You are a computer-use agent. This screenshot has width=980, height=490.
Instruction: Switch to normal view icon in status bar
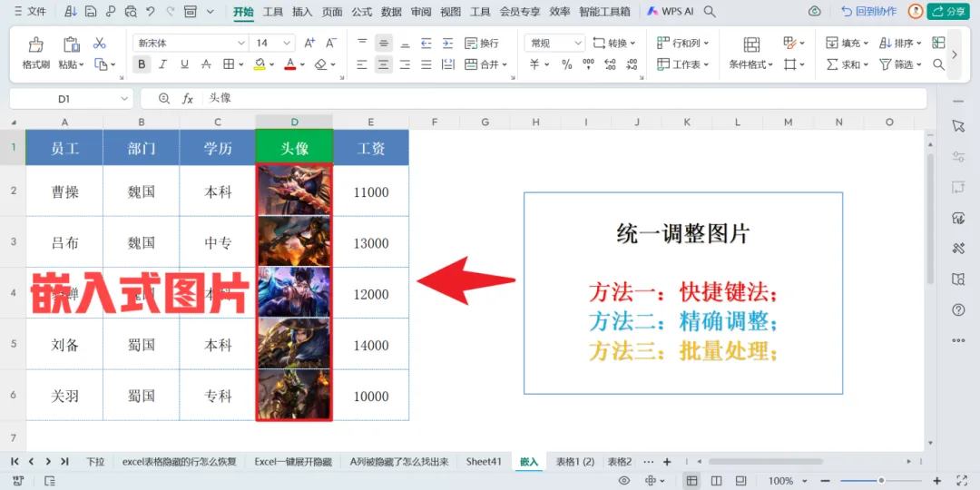tap(691, 481)
